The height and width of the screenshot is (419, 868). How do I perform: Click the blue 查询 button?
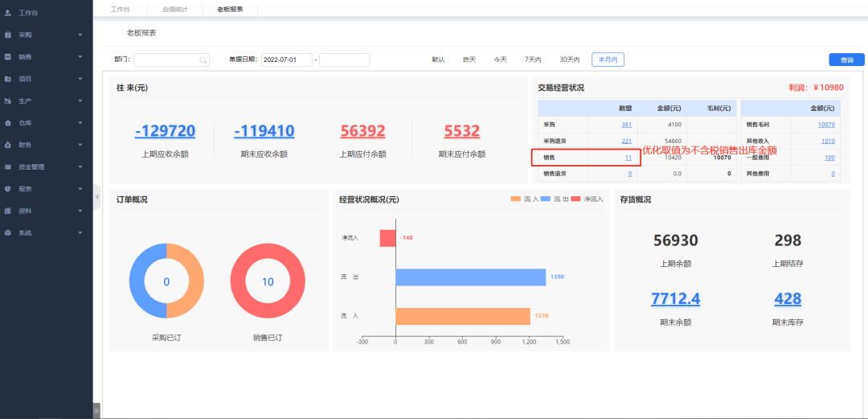[846, 60]
